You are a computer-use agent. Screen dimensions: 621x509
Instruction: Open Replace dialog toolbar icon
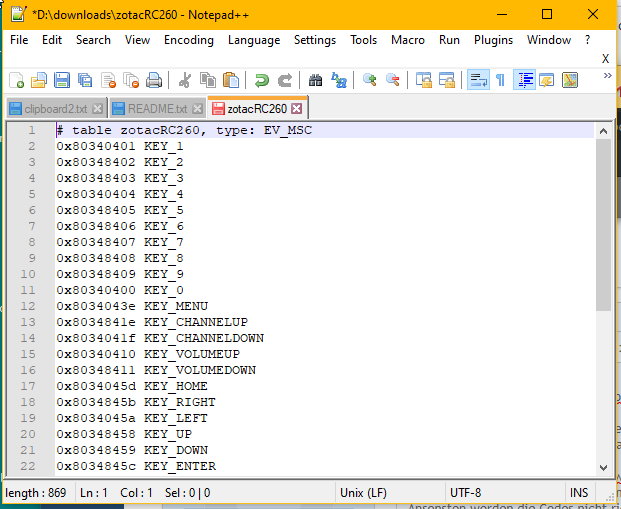[x=339, y=80]
